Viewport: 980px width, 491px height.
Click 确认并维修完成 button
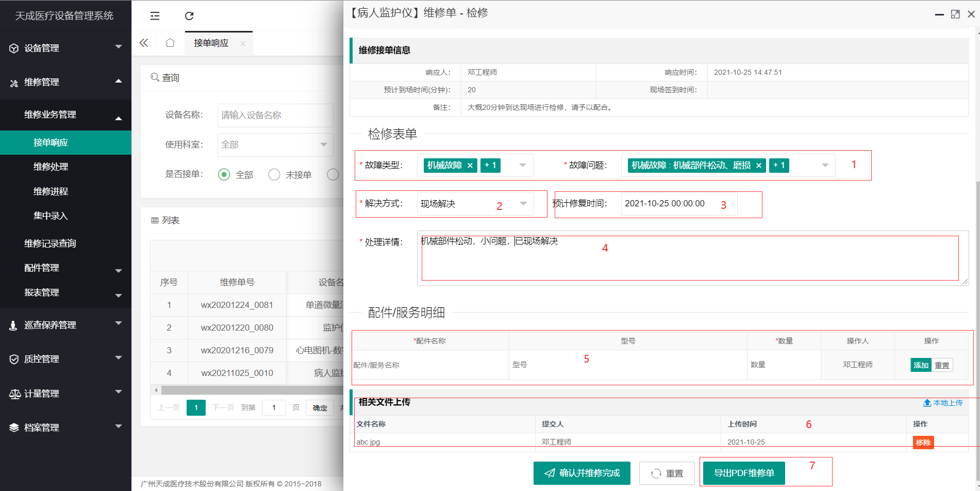[582, 473]
